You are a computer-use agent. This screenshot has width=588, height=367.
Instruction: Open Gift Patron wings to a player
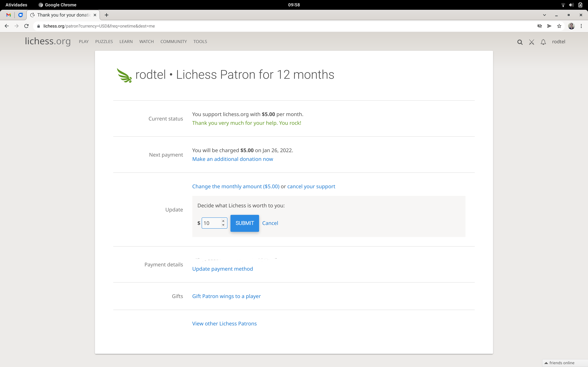coord(226,296)
